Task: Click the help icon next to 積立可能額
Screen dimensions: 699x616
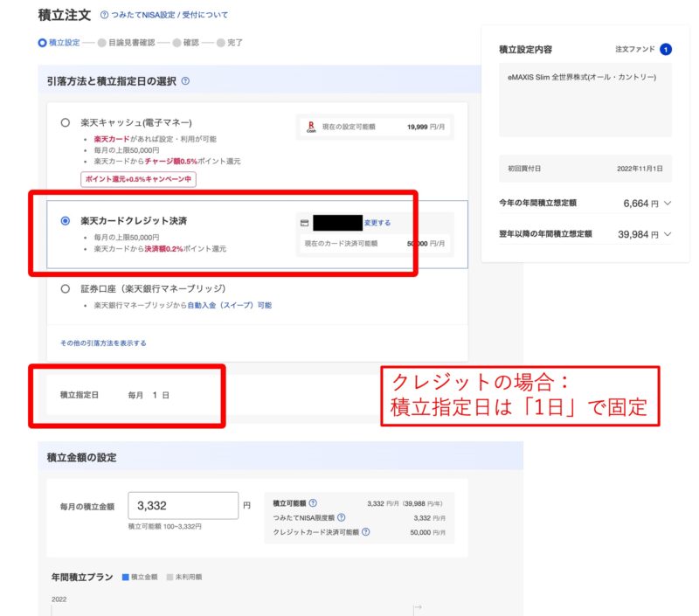Action: point(313,502)
